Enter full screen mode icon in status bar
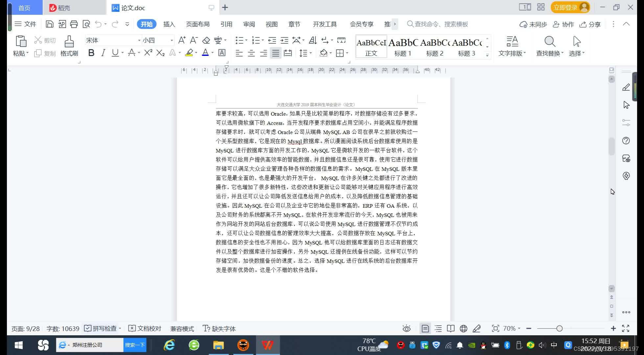The width and height of the screenshot is (644, 355). click(626, 328)
